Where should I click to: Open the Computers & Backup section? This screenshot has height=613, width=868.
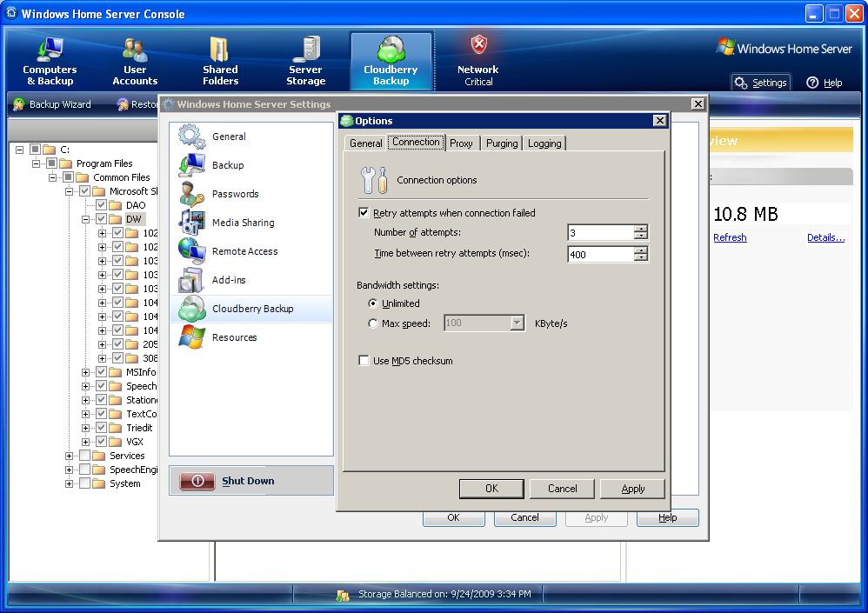(50, 62)
